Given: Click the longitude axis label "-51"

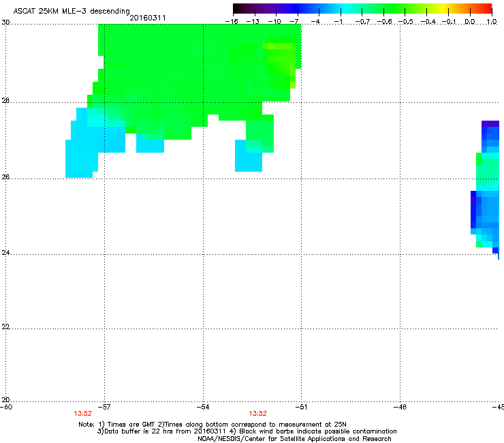Looking at the screenshot, I should click(301, 407).
